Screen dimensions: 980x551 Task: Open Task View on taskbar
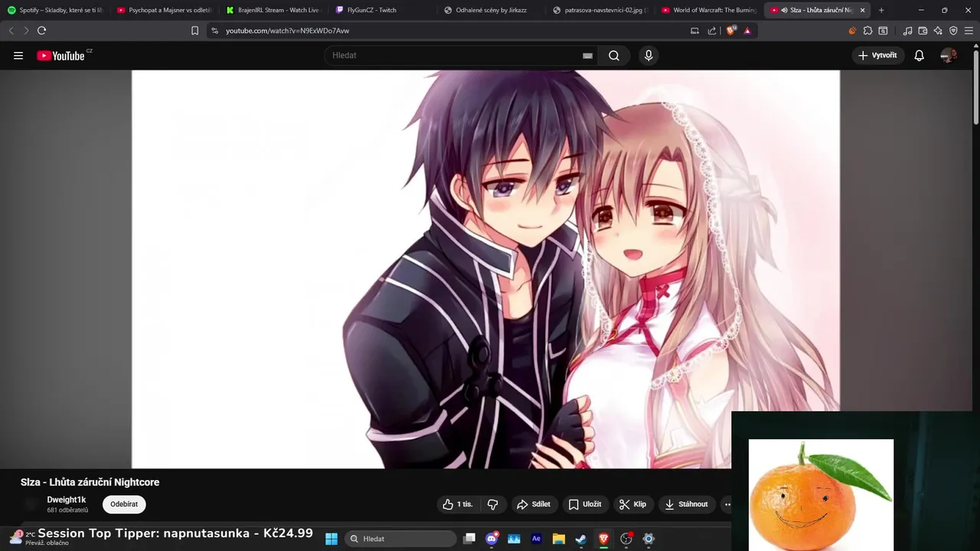click(x=469, y=539)
